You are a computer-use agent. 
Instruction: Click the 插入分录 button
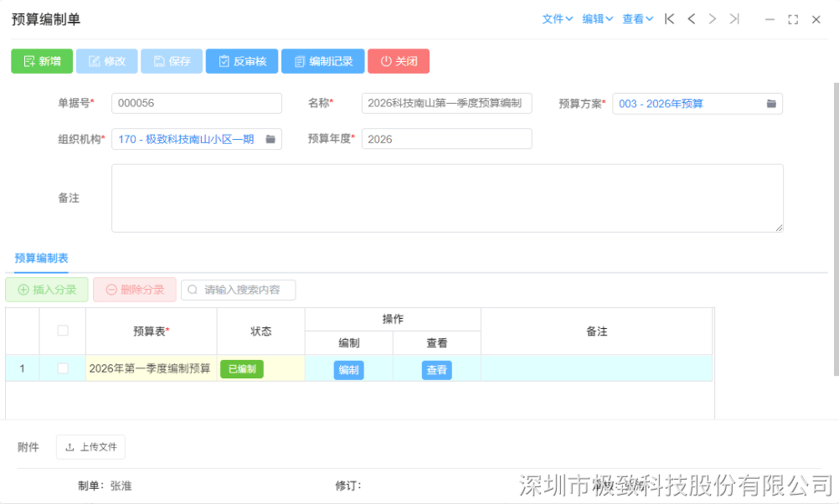click(47, 290)
